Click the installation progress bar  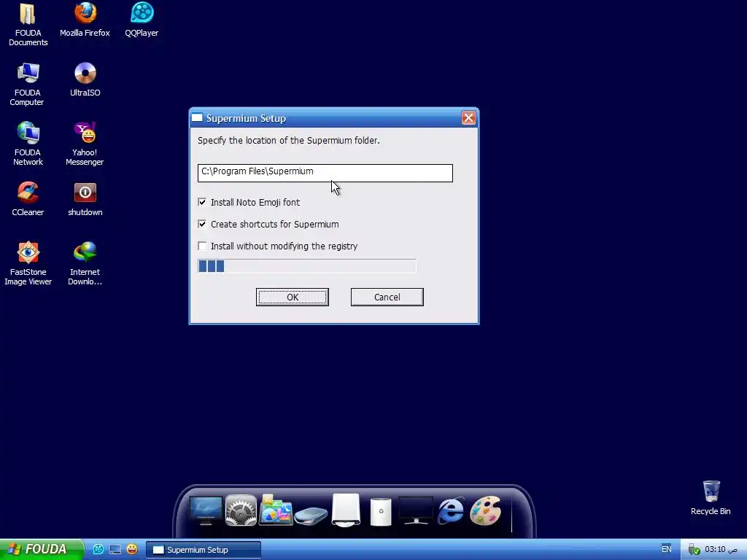pyautogui.click(x=307, y=265)
